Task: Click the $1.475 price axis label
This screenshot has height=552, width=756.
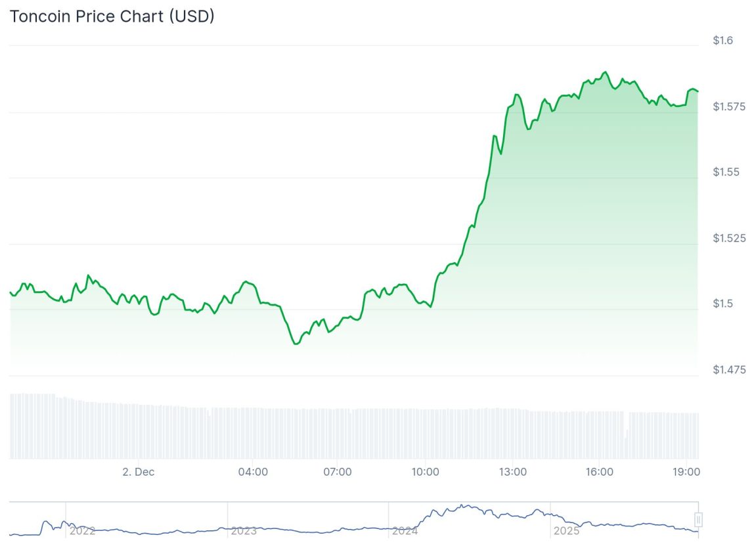Action: [728, 370]
